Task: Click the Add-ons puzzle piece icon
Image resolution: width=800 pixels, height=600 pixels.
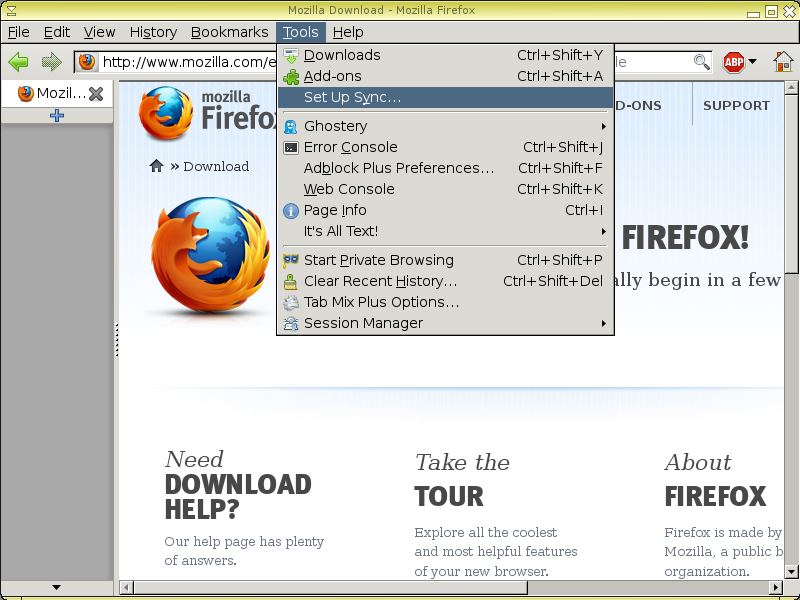Action: tap(291, 77)
